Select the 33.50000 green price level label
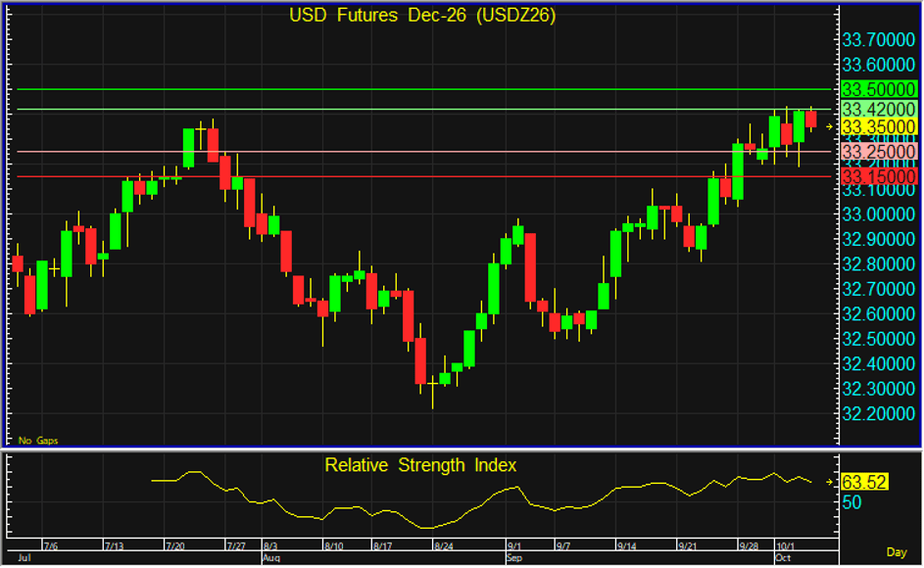Viewport: 924px width, 568px height. [x=879, y=89]
